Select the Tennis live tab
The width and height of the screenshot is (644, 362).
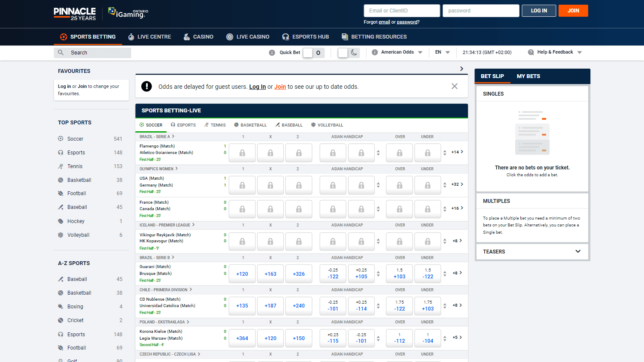coord(215,125)
